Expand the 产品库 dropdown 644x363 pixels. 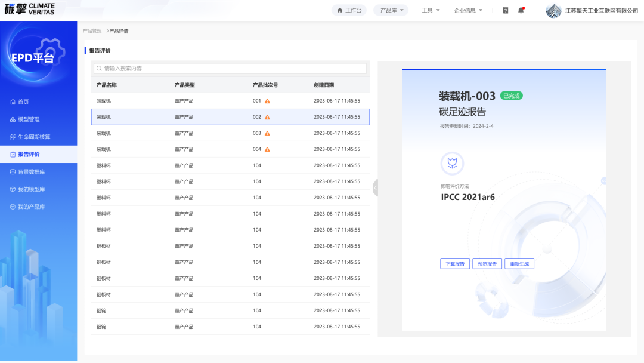391,10
